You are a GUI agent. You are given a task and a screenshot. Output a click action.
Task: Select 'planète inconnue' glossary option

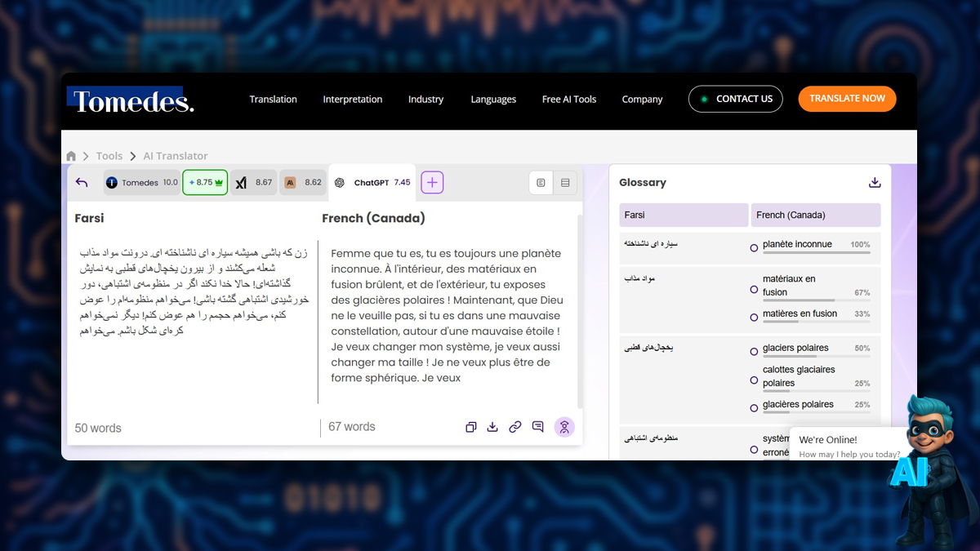pyautogui.click(x=754, y=247)
